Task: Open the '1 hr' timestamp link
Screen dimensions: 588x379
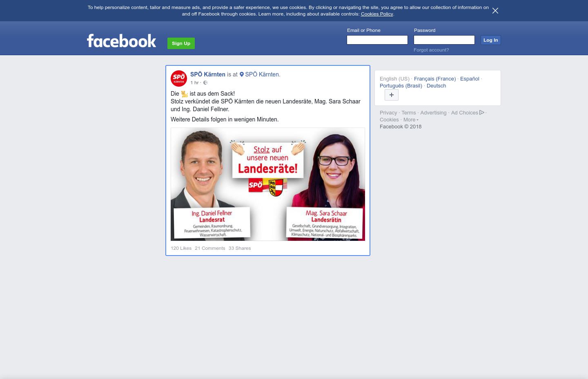Action: [194, 83]
